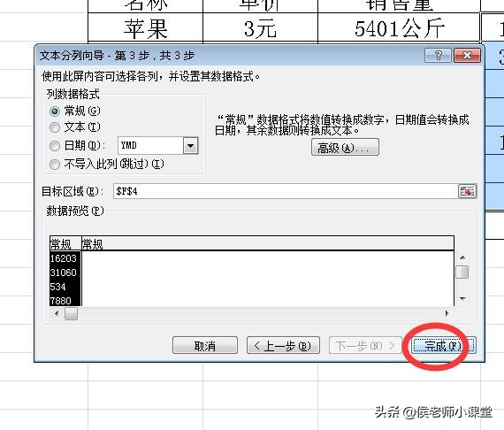Open the YMD date format dropdown

click(190, 146)
